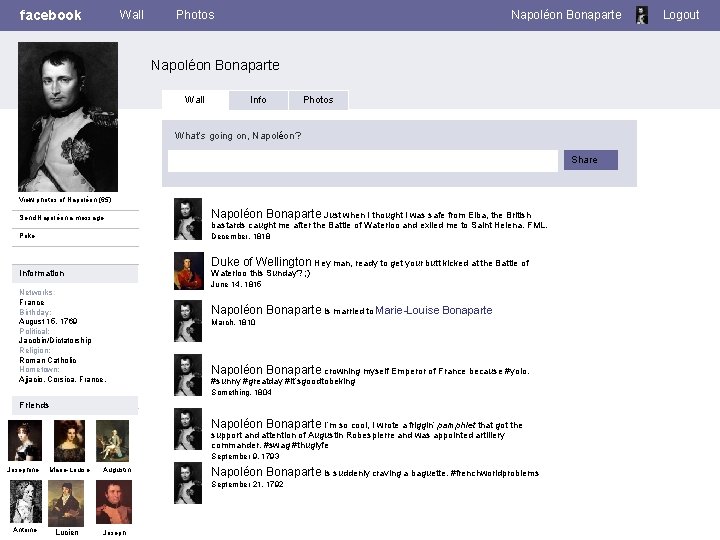Click Napoléon Bonaparte name on pamphlet post
This screenshot has height=540, width=720.
266,423
